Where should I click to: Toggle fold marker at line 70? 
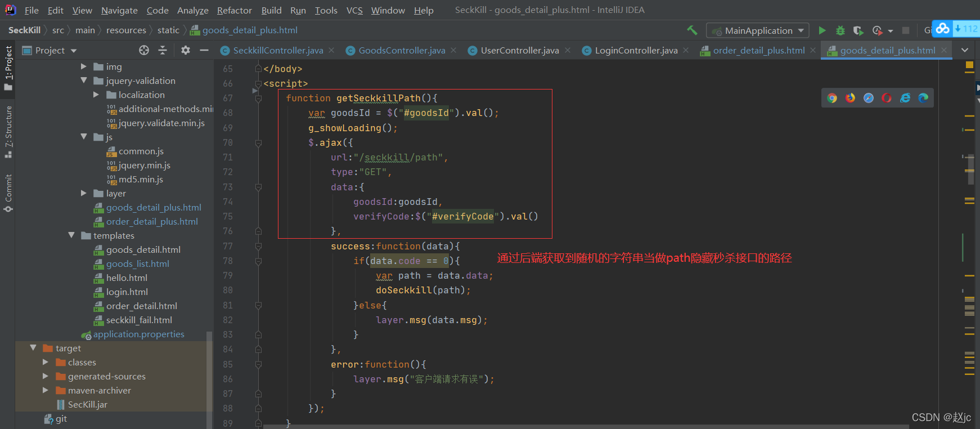258,143
